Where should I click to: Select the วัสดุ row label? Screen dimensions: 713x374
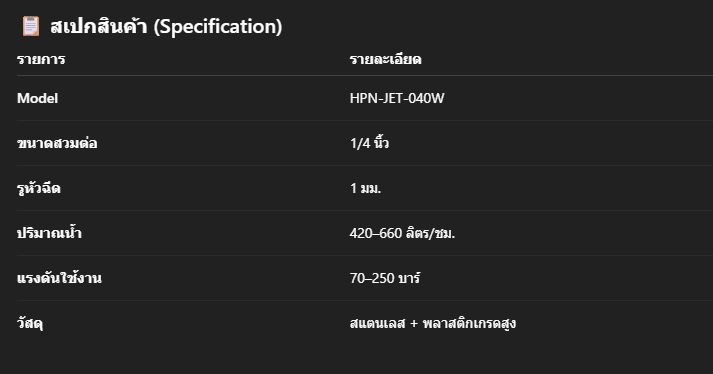pyautogui.click(x=30, y=323)
